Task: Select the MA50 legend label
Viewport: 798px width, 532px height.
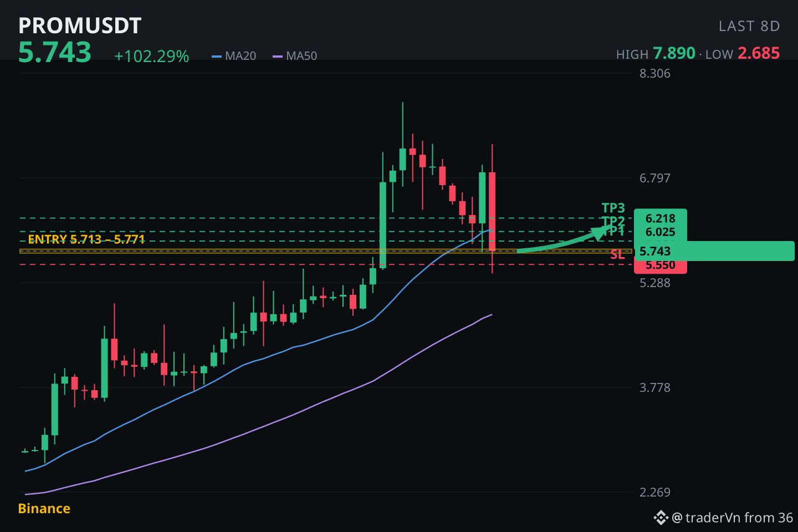Action: click(301, 56)
